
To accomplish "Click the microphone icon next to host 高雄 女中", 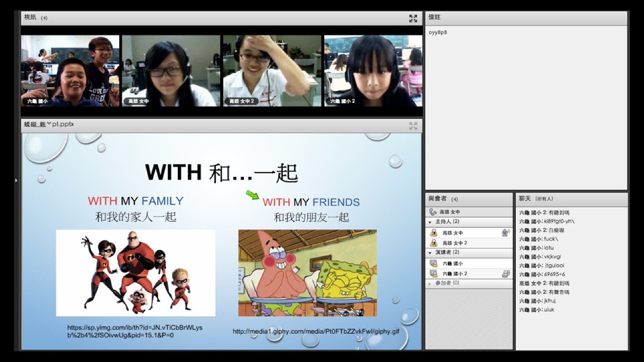I will (506, 232).
